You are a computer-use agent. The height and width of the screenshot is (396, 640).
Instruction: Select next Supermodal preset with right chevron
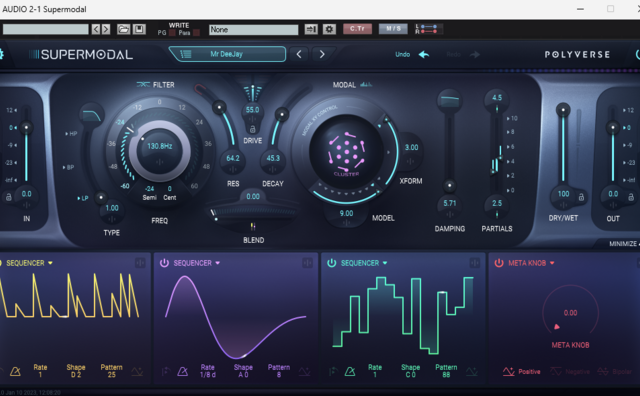[322, 54]
